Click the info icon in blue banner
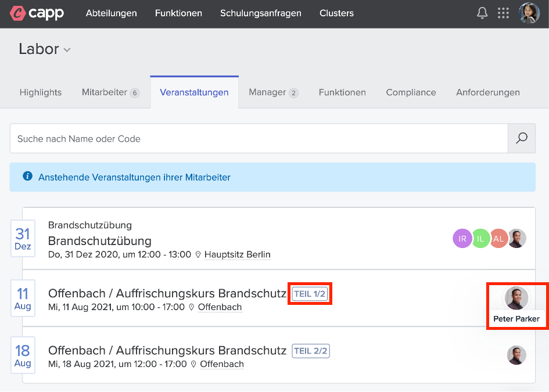The width and height of the screenshot is (549, 392). pos(28,176)
